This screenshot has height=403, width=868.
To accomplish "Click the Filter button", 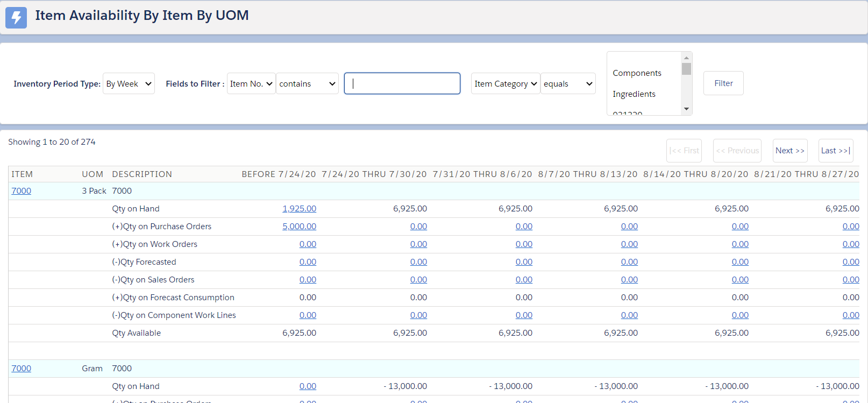I will [723, 83].
